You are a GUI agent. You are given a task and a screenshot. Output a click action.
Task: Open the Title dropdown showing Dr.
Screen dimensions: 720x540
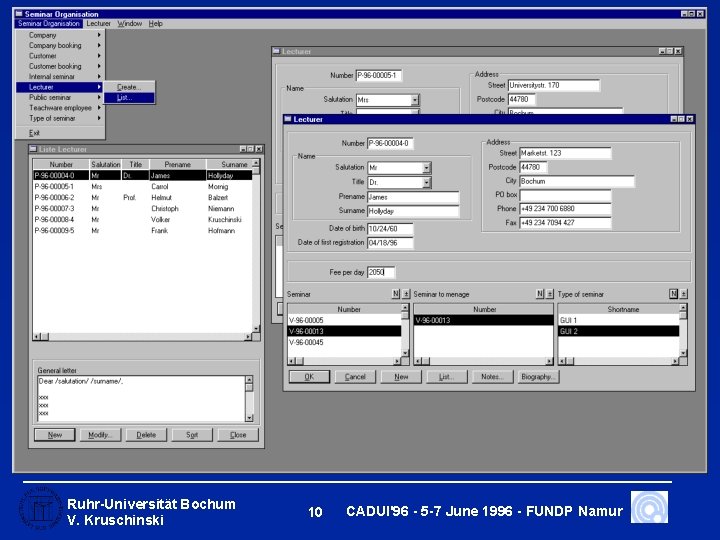click(x=426, y=183)
